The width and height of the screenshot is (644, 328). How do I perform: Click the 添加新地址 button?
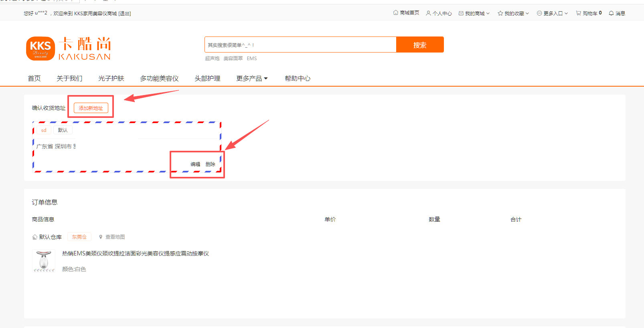[x=91, y=108]
